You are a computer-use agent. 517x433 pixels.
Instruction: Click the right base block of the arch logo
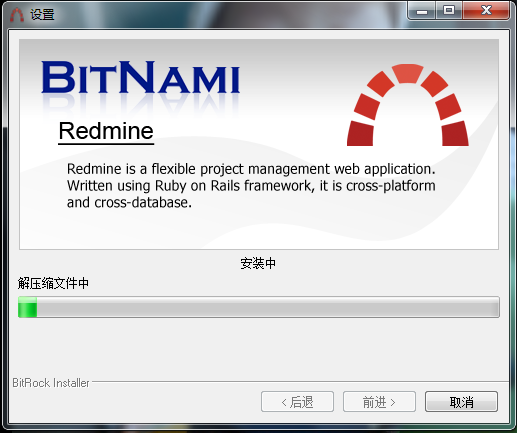pos(455,133)
